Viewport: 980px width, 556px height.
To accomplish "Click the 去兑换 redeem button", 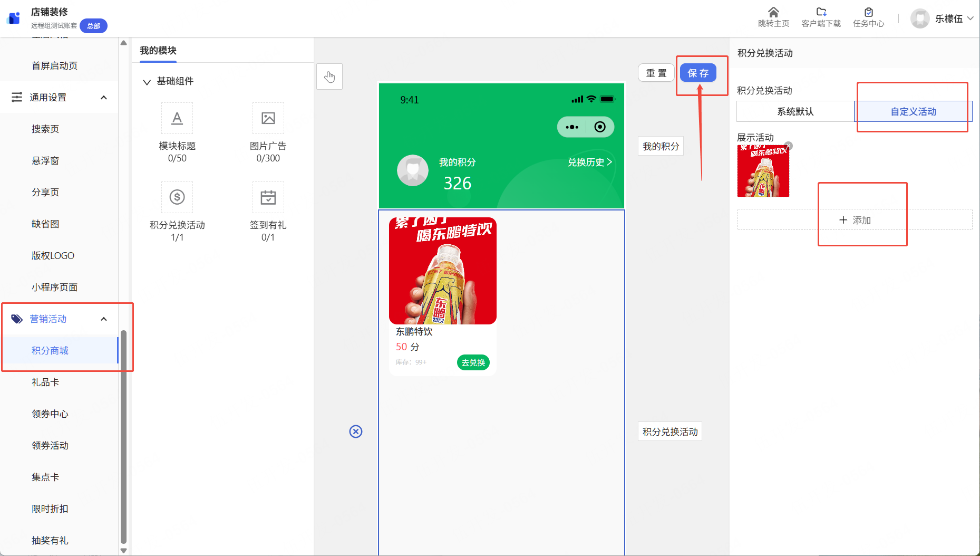I will click(473, 362).
